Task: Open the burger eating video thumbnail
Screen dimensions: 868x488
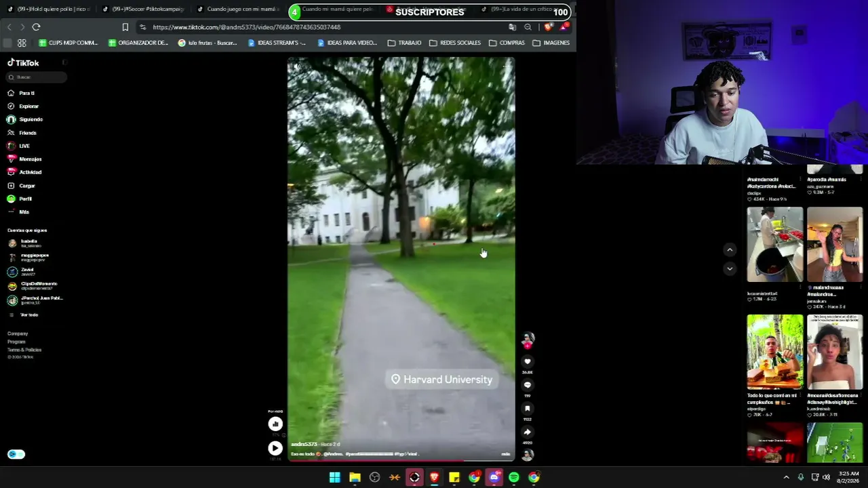Action: (x=775, y=352)
